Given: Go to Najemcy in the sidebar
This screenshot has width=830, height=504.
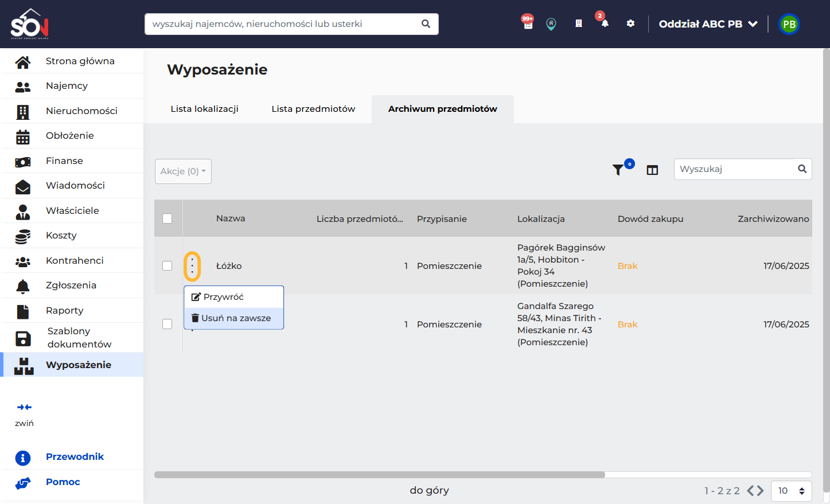Looking at the screenshot, I should (73, 86).
